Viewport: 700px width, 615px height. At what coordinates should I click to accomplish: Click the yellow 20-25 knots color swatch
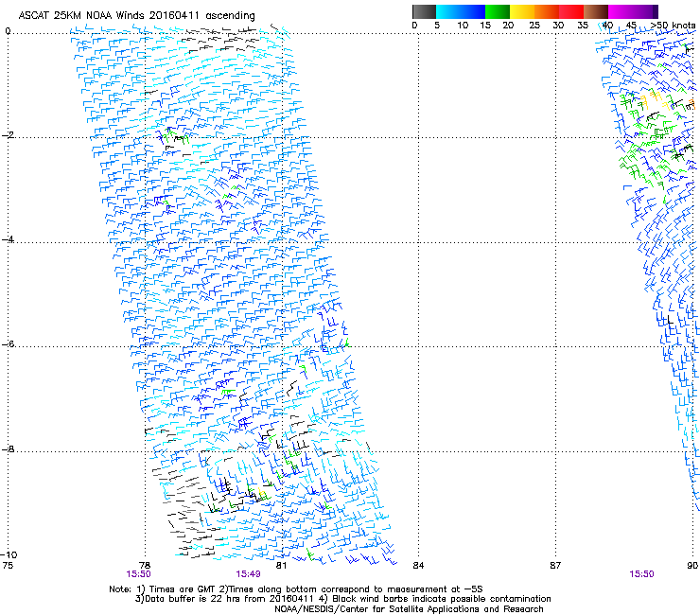522,11
